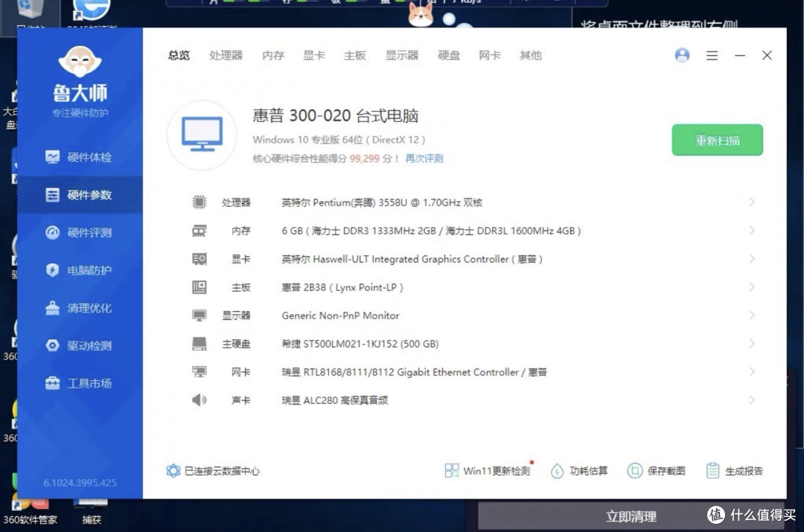Expand the 内存 row chevron
This screenshot has width=804, height=532.
pyautogui.click(x=752, y=231)
